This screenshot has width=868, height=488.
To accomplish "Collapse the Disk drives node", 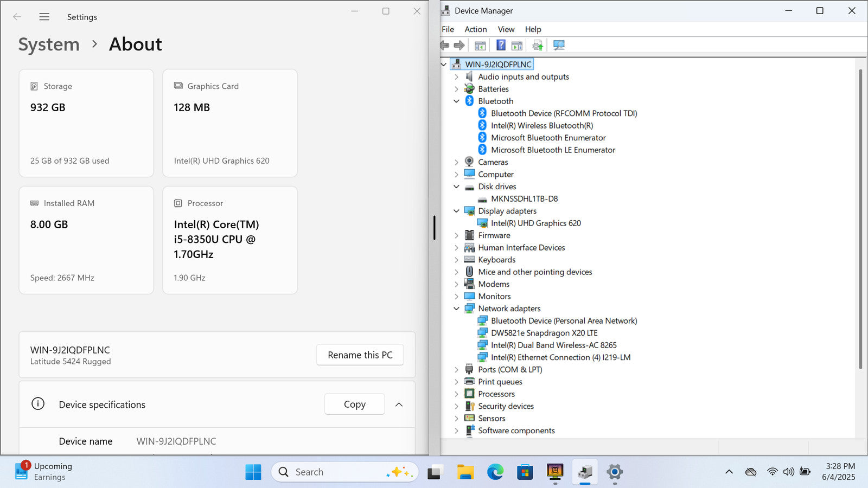I will pyautogui.click(x=456, y=186).
